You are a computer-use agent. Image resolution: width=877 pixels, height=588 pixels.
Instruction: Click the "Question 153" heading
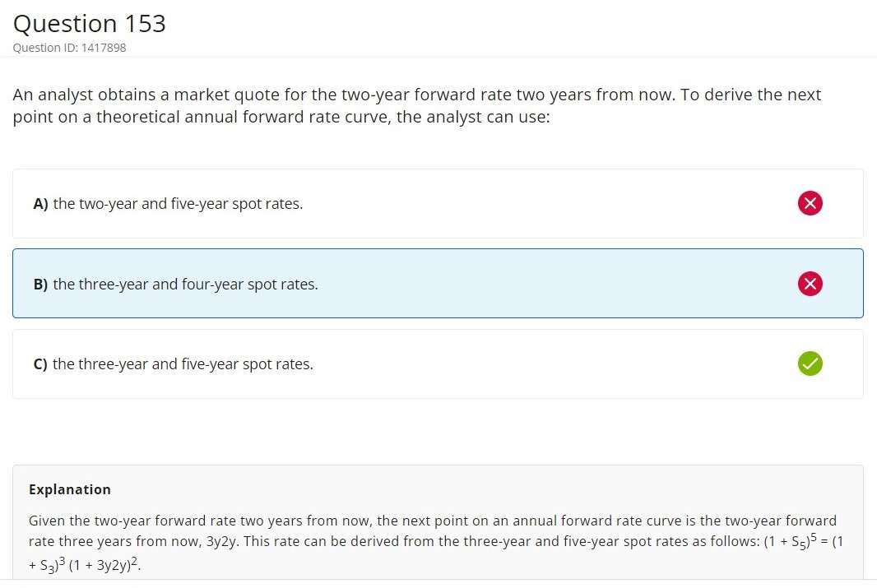pyautogui.click(x=90, y=24)
